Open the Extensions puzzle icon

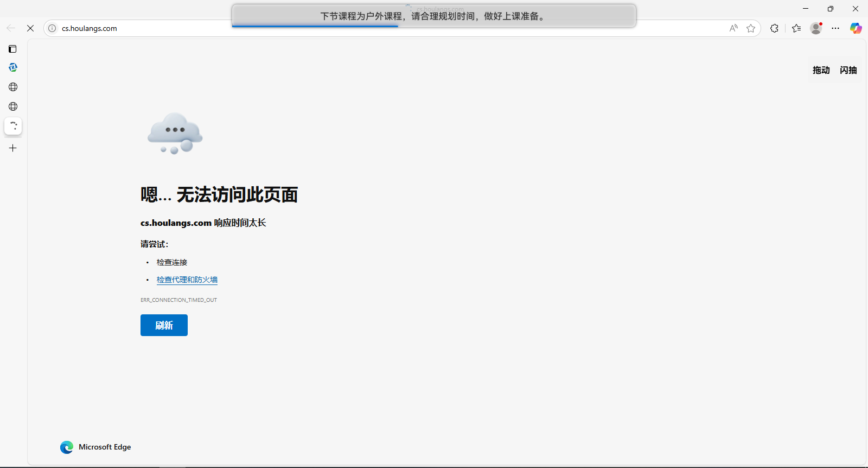774,28
